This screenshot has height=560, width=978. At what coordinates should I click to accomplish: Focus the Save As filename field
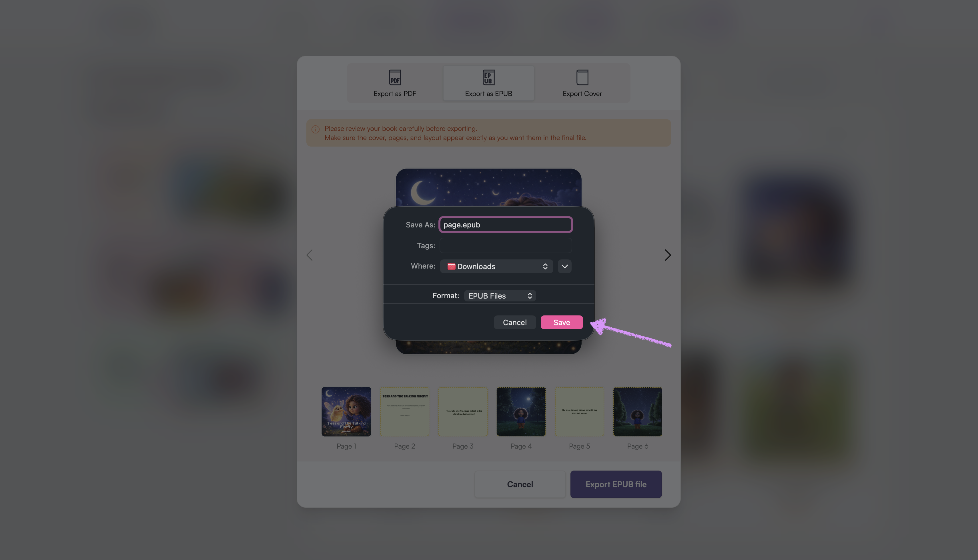coord(506,225)
